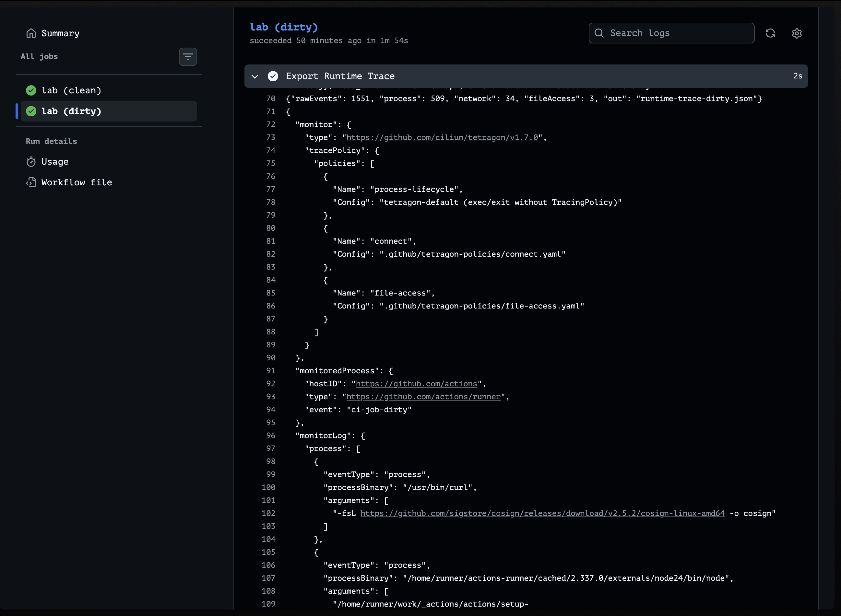The height and width of the screenshot is (616, 841).
Task: Open the cosign-linux-amd64 download link
Action: [542, 514]
